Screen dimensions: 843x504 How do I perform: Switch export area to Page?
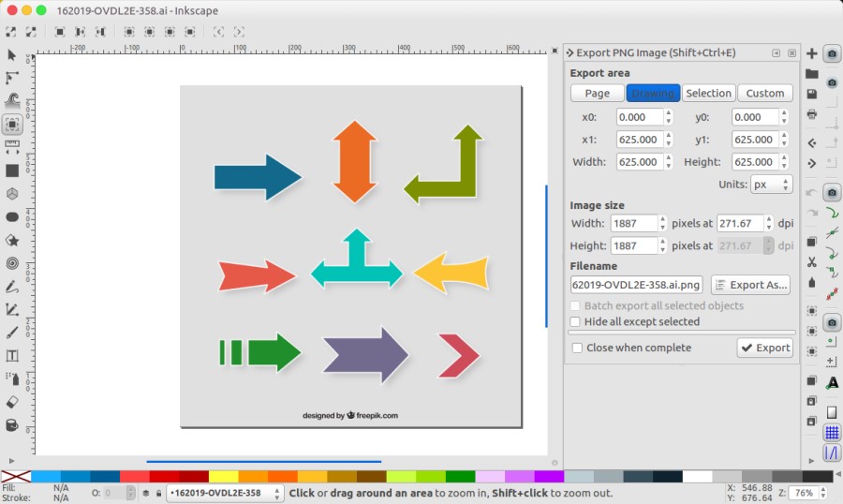[x=597, y=93]
